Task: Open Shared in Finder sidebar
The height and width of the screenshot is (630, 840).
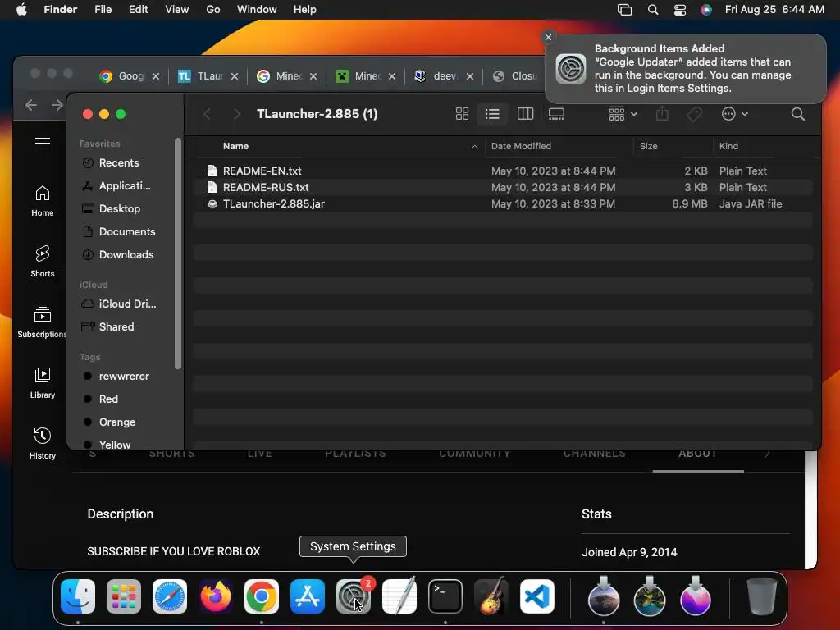Action: 107,326
